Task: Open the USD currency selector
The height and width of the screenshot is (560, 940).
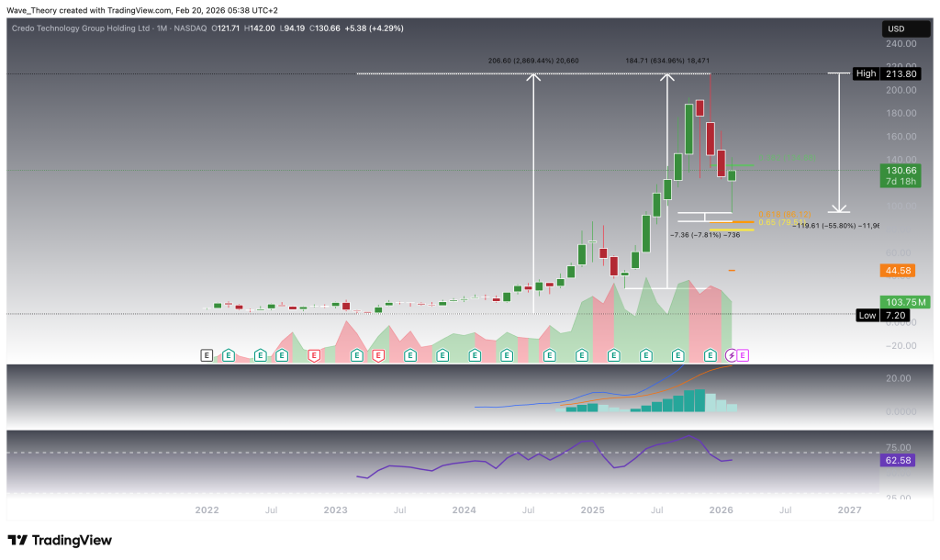Action: 897,28
